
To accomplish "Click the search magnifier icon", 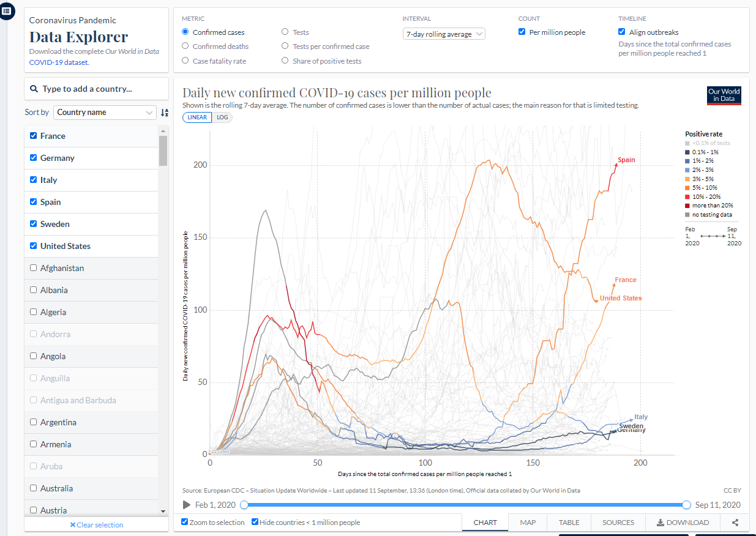I will [x=34, y=89].
